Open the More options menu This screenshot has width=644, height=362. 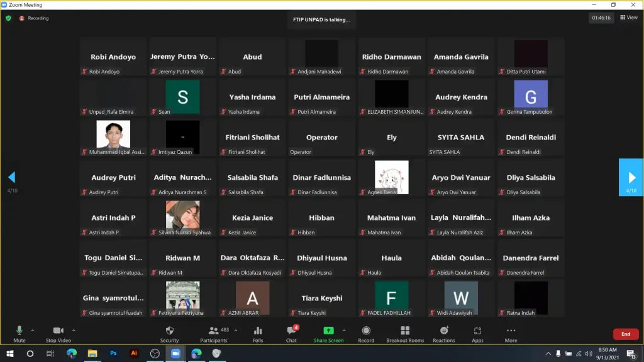pyautogui.click(x=511, y=334)
